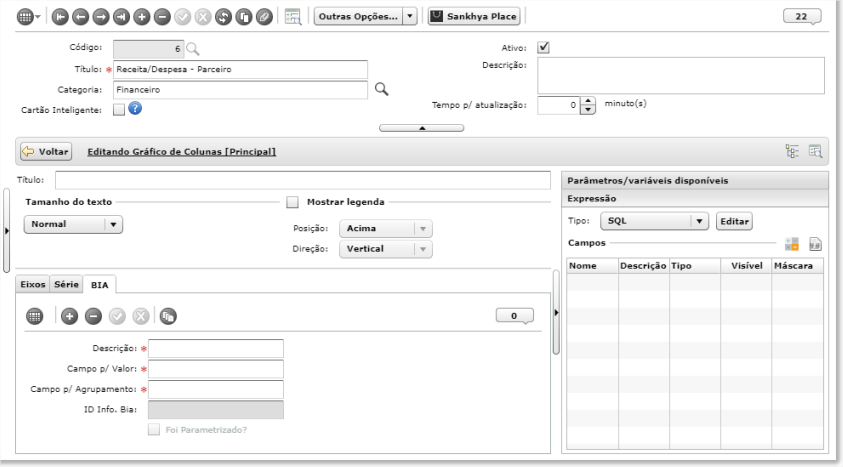Add new record in top toolbar
843x467 pixels.
pos(142,17)
